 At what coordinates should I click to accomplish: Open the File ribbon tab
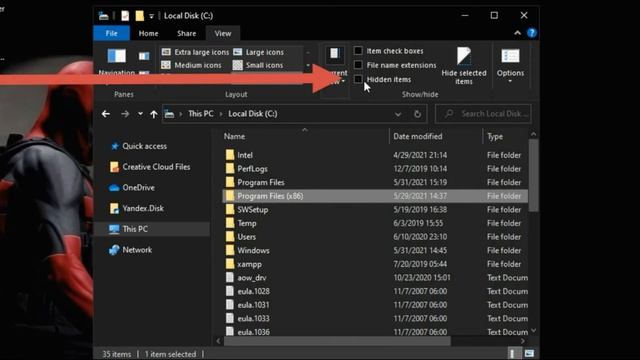pos(111,33)
